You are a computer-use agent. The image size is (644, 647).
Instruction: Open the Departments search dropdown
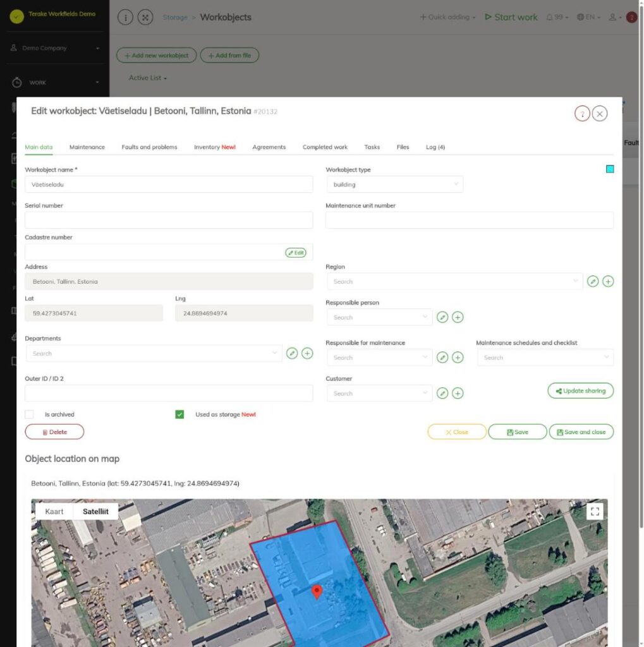(154, 353)
